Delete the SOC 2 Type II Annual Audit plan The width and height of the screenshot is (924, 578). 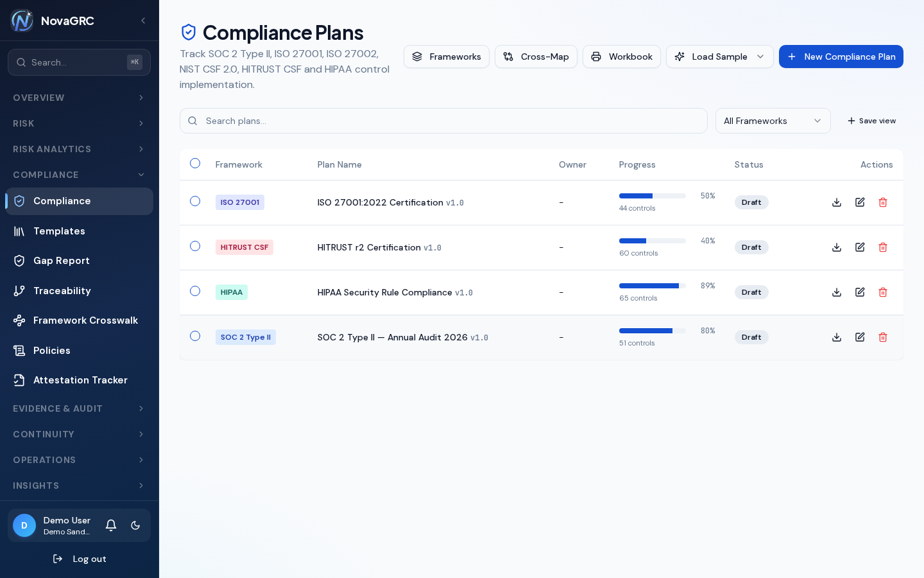pos(883,337)
